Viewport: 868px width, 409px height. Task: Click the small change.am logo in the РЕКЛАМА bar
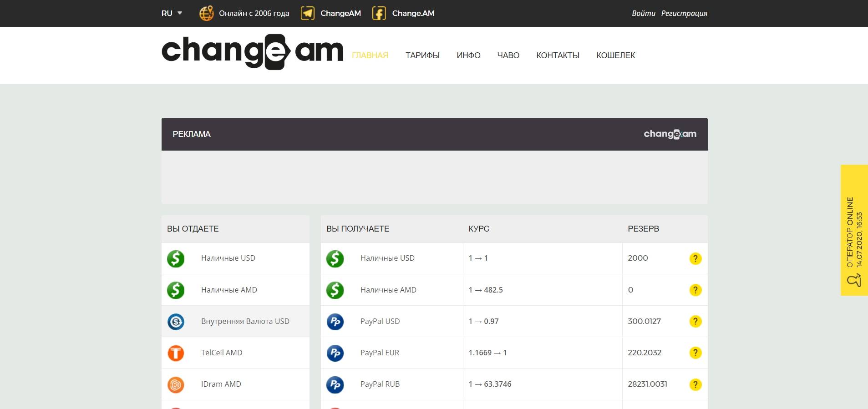(x=670, y=134)
